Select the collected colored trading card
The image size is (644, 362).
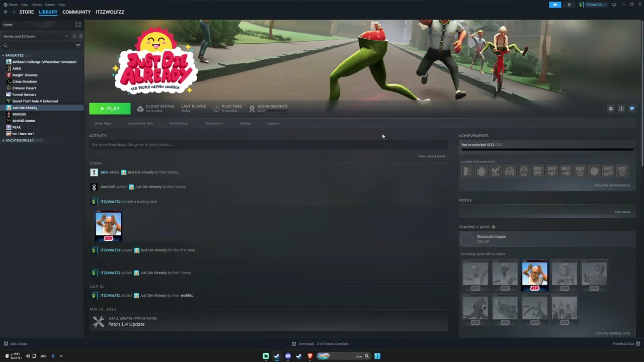(x=534, y=276)
